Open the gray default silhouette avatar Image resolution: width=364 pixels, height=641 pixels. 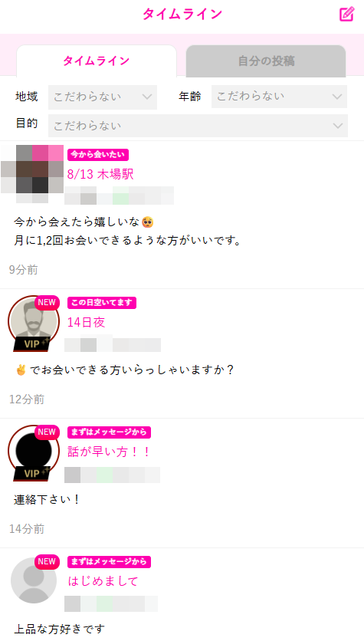click(34, 580)
